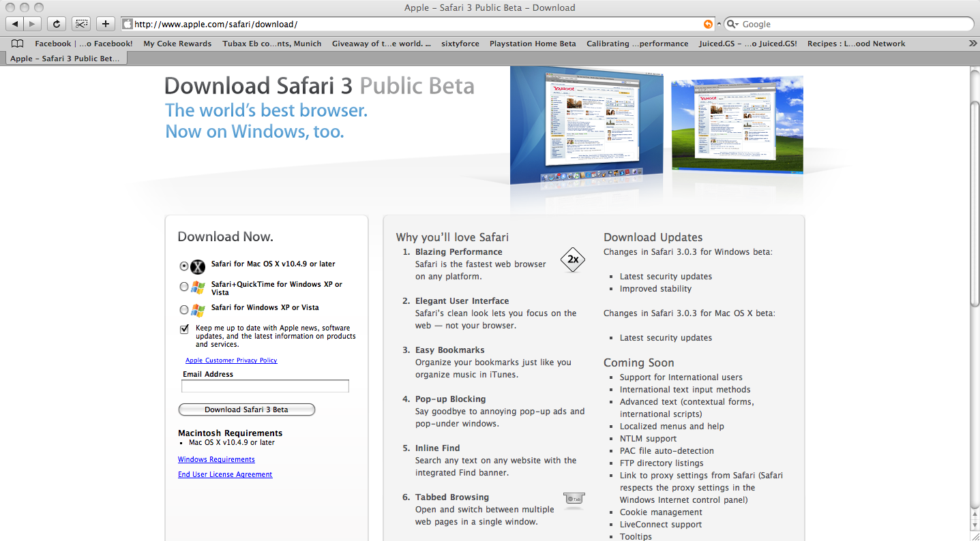Click the Localized menus and help item
Image resolution: width=980 pixels, height=541 pixels.
[672, 427]
